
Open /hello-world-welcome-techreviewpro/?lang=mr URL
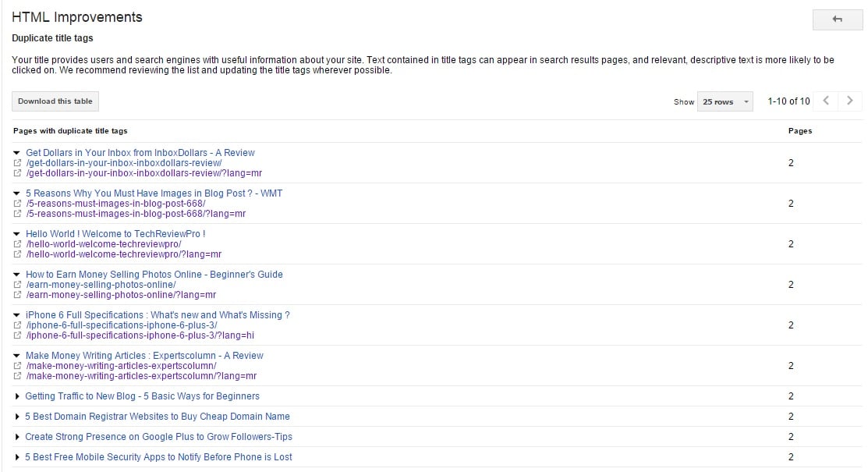click(x=123, y=254)
